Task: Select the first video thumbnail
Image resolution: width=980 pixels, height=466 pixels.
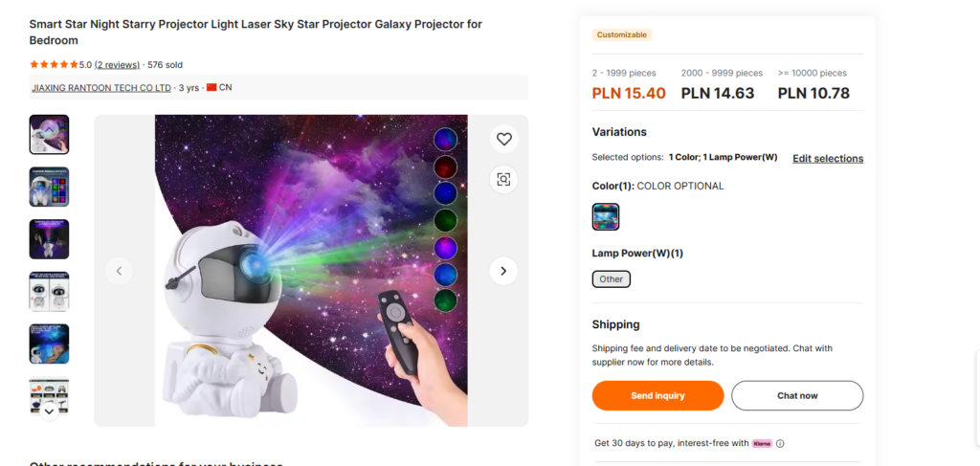Action: (x=49, y=135)
